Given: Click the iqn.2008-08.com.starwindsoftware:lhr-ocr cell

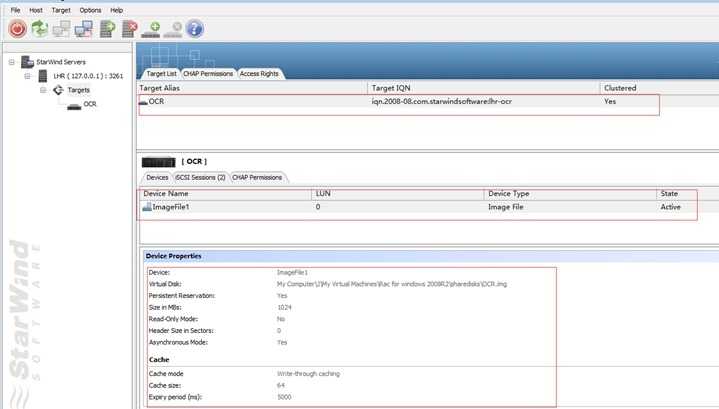Looking at the screenshot, I should 442,101.
